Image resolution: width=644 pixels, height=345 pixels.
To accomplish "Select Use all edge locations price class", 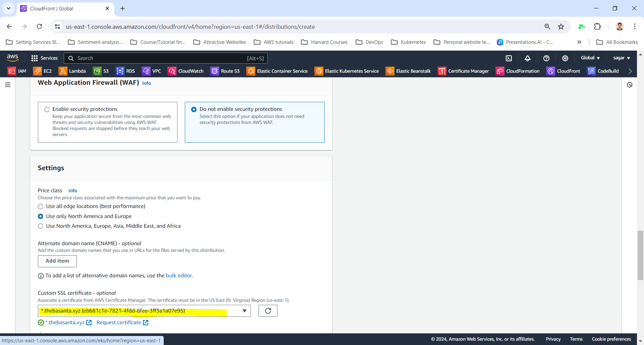I will [x=41, y=207].
